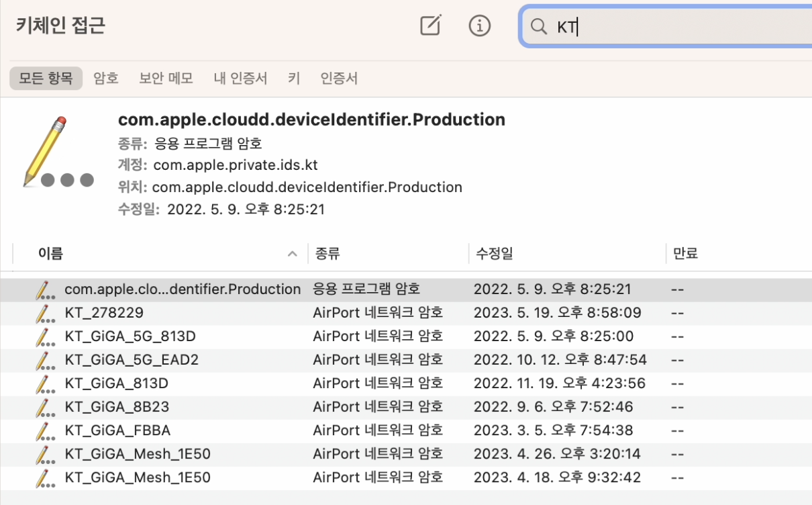Click pencil icon beside KT_GiGA_FBBA

pyautogui.click(x=45, y=430)
